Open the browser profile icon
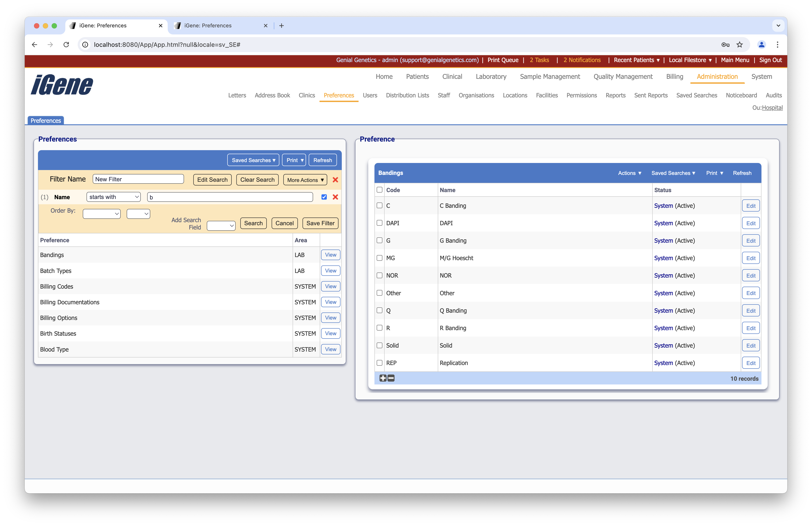This screenshot has width=812, height=526. [x=761, y=45]
